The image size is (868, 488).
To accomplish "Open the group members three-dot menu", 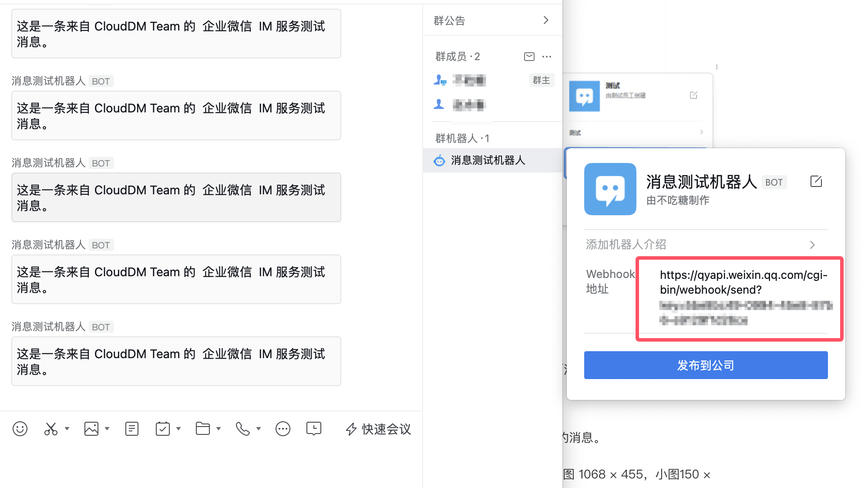I will [547, 57].
